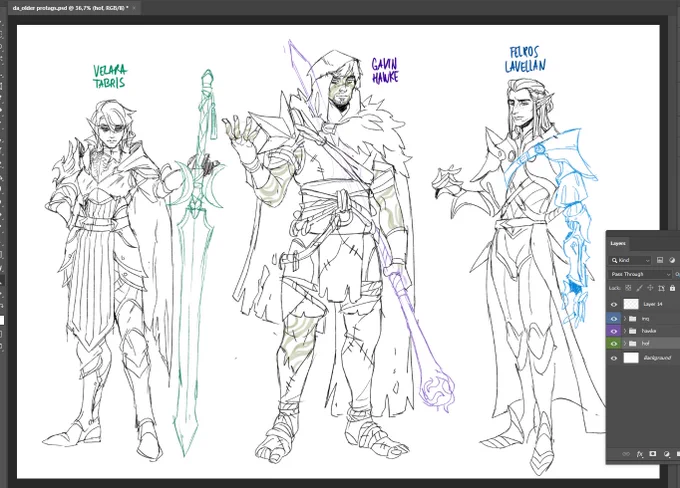Hide the hof group eye icon
The width and height of the screenshot is (680, 488).
click(614, 344)
